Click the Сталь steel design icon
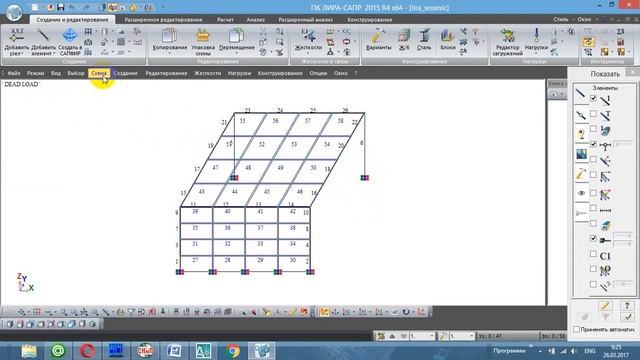Screen dimensions: 640x360 [x=424, y=36]
